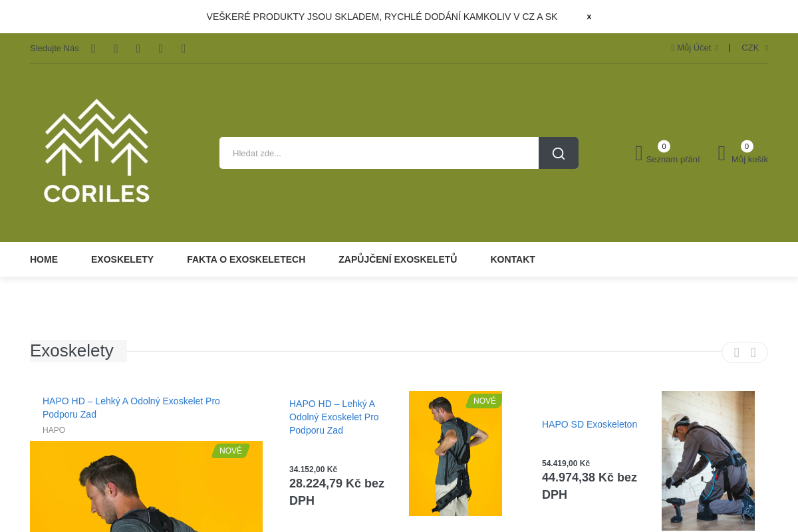Click the HAPO brand label
Viewport: 798px width, 532px height.
pos(54,430)
